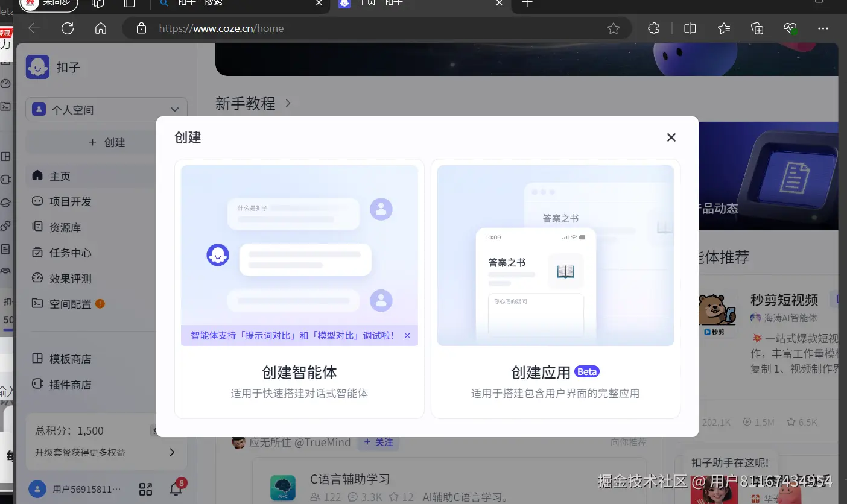Toggle split screen icon in toolbar
The width and height of the screenshot is (847, 504).
point(690,28)
